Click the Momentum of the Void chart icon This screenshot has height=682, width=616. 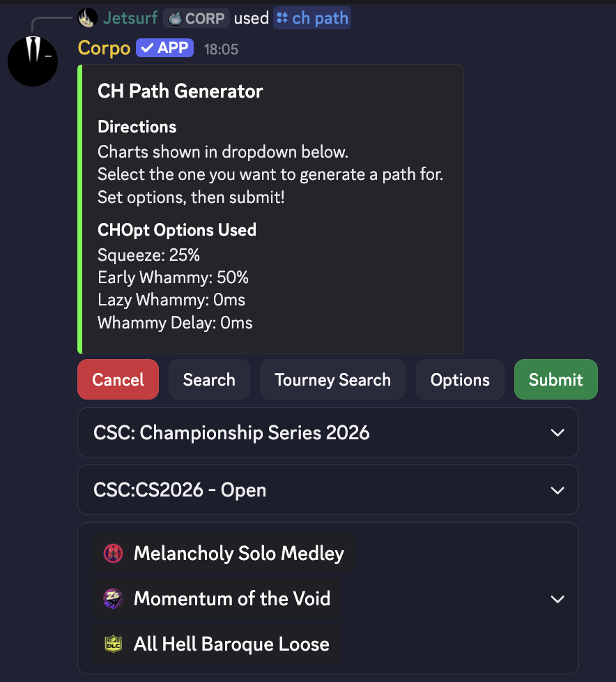click(113, 599)
